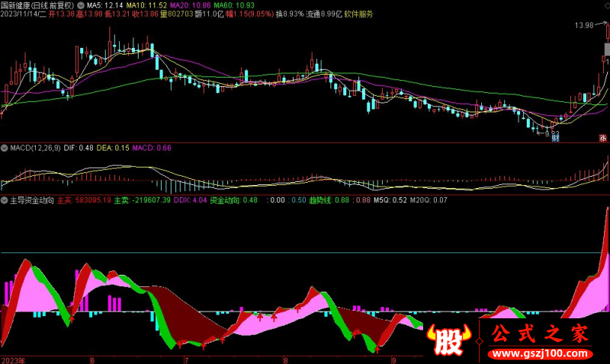Click the float shares 流通8.99亿
Image resolution: width=610 pixels, height=364 pixels.
pyautogui.click(x=323, y=14)
